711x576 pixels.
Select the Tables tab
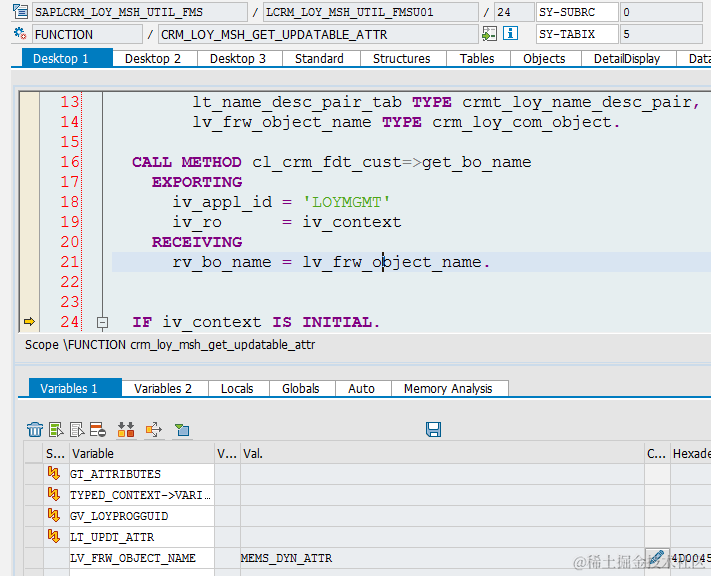478,59
